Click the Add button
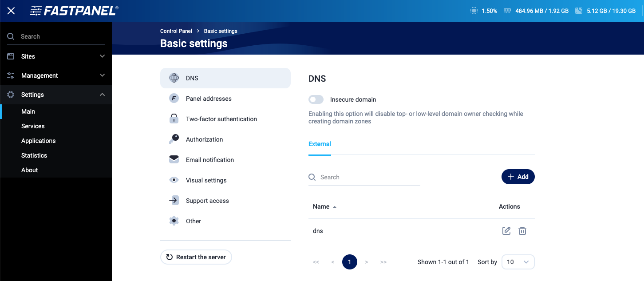 coord(518,177)
